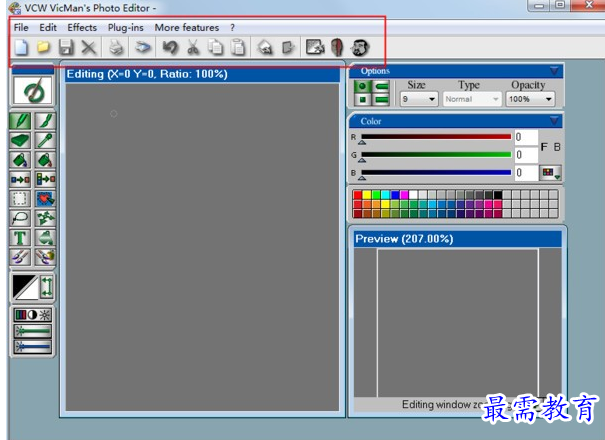Click the Undo arrow icon
The width and height of the screenshot is (605, 440).
point(170,47)
